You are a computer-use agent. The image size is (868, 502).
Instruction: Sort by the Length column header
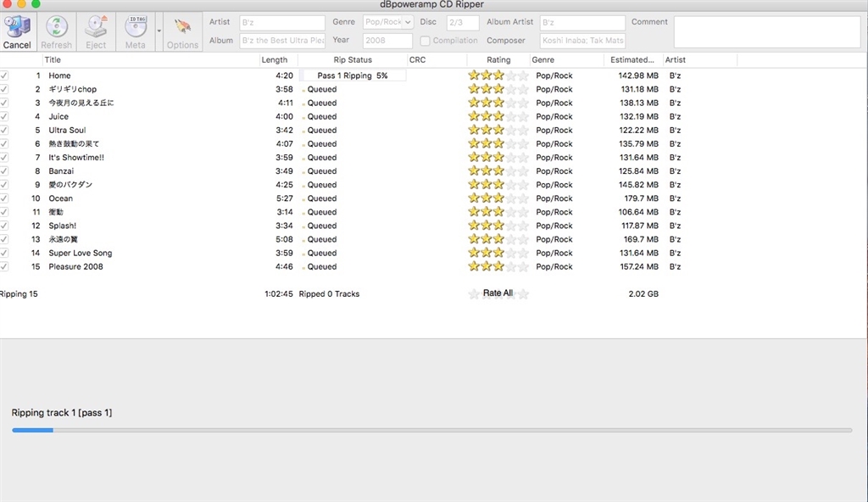[278, 60]
